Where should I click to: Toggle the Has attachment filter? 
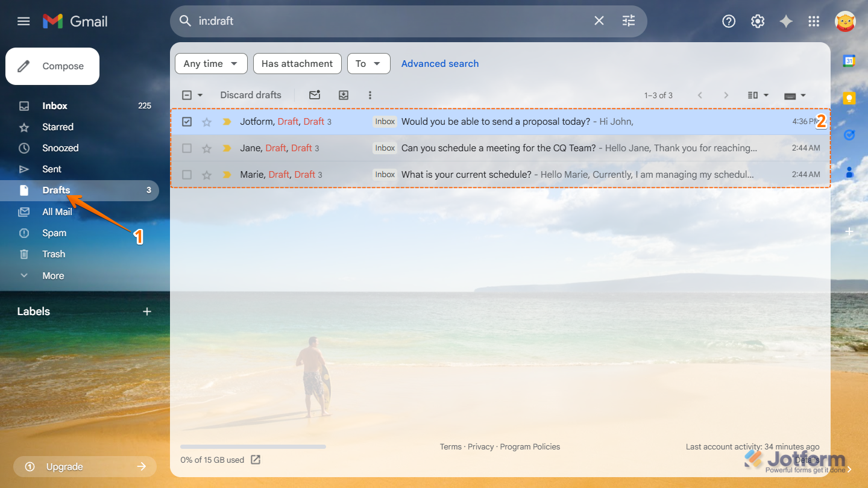[297, 64]
